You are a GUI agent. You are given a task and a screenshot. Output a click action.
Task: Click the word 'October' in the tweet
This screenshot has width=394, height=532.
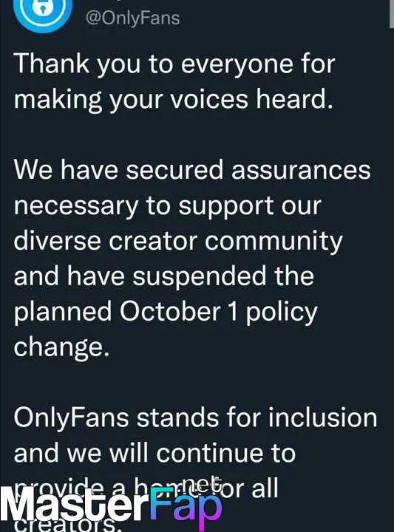tap(170, 311)
